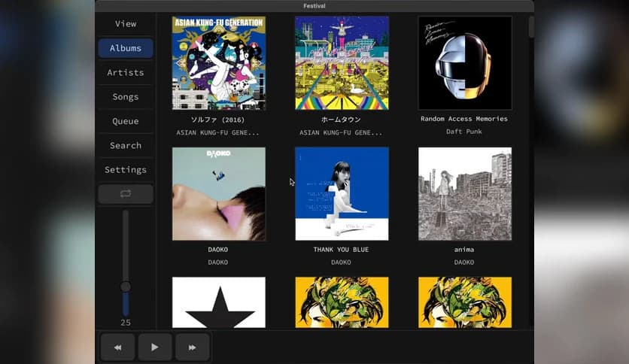Open the View tab in the sidebar

click(126, 23)
